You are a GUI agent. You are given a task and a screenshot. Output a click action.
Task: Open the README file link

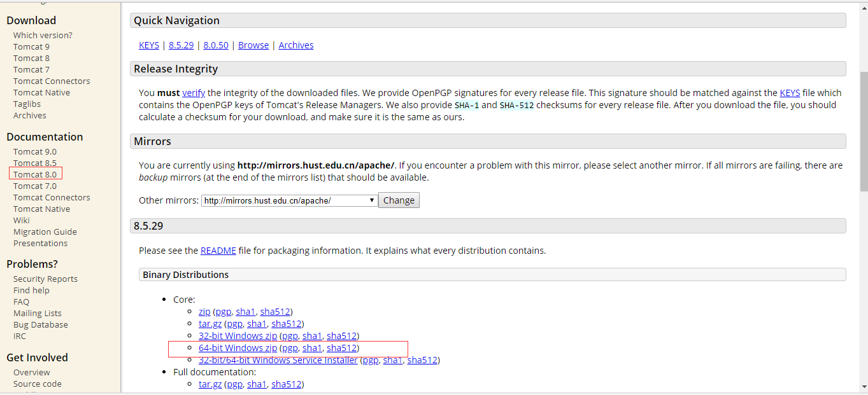tap(218, 251)
